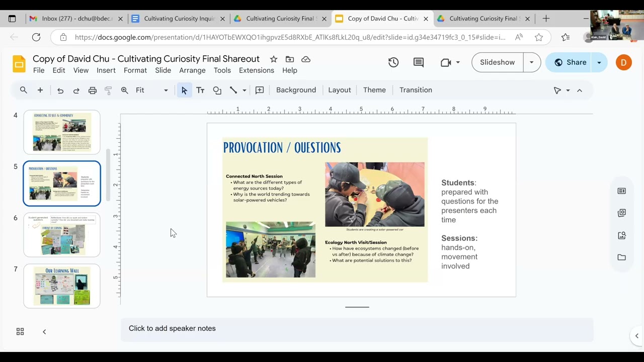Select the line tool

tap(233, 90)
